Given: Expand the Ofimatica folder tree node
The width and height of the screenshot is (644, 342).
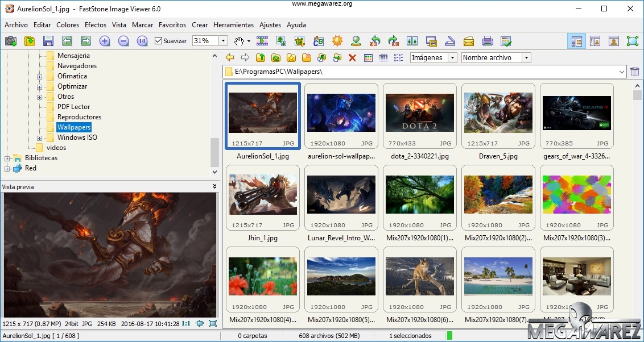Looking at the screenshot, I should 39,76.
